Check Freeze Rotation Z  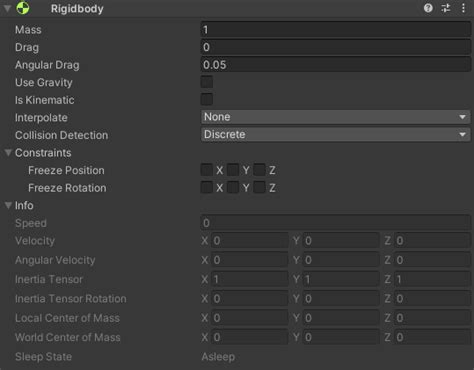tap(259, 187)
